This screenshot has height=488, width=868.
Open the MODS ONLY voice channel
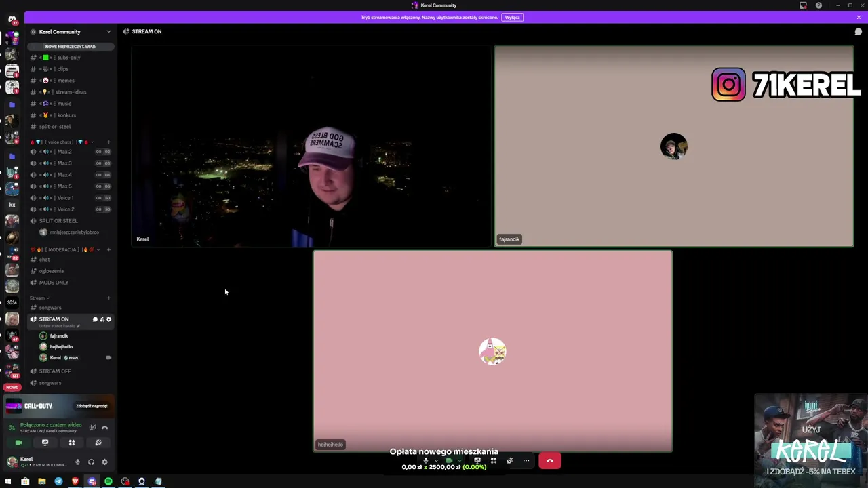tap(70, 283)
